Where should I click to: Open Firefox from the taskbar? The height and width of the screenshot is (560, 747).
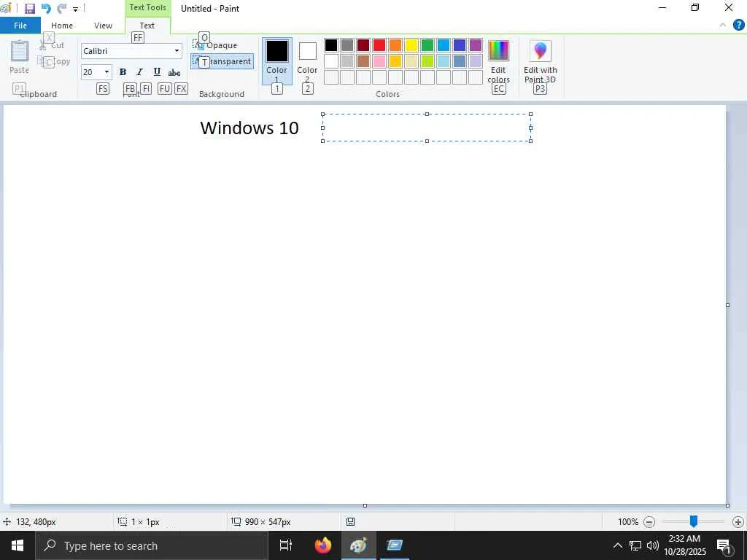(323, 545)
